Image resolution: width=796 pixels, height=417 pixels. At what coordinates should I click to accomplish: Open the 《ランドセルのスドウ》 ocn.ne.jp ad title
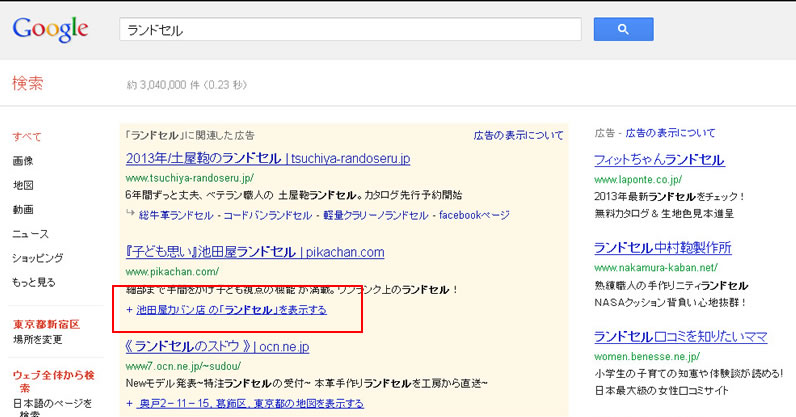(x=217, y=346)
